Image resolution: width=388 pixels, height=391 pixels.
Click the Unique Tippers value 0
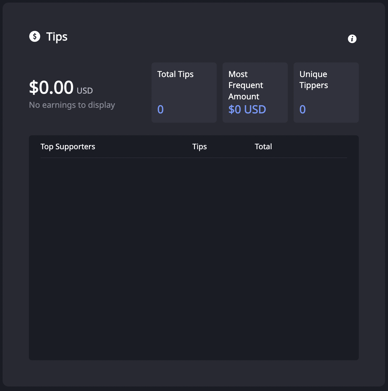pos(302,109)
